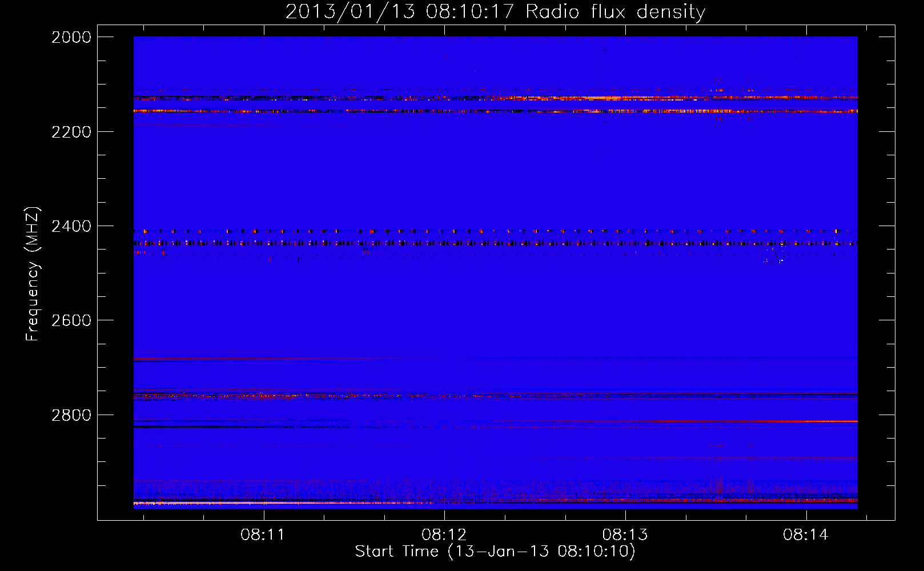This screenshot has height=571, width=924.
Task: Click the 08:14 time tick label
Action: (806, 535)
